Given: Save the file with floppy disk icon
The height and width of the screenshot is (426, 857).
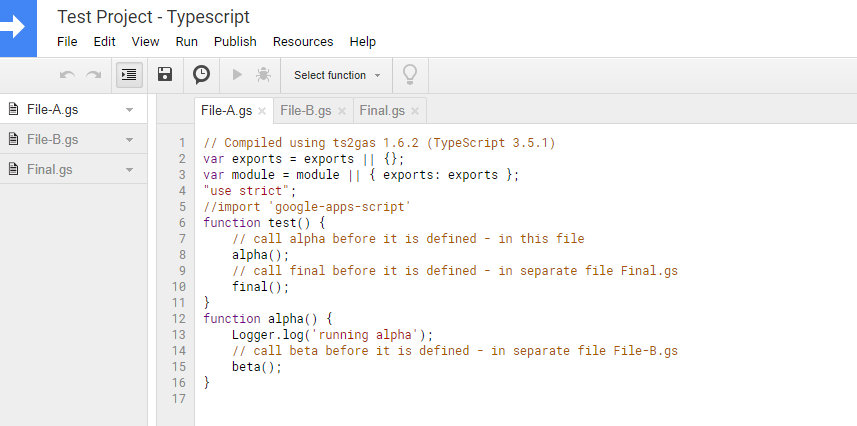Looking at the screenshot, I should pos(166,75).
